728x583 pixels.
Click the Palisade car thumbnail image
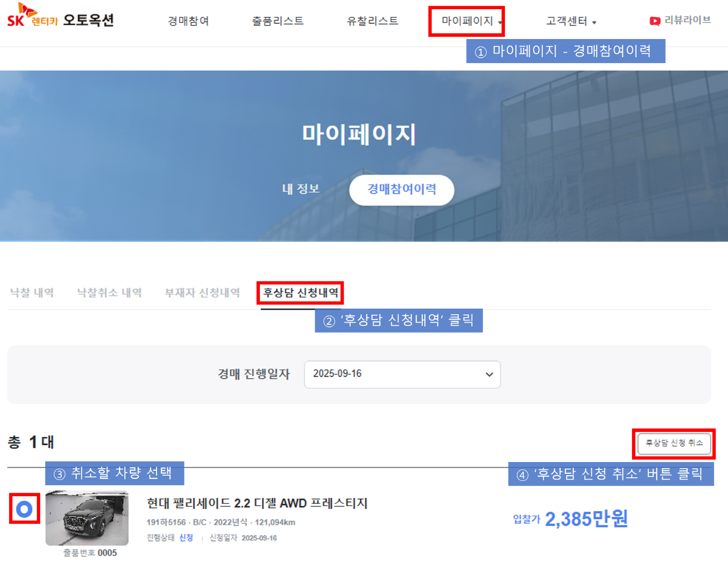coord(87,518)
